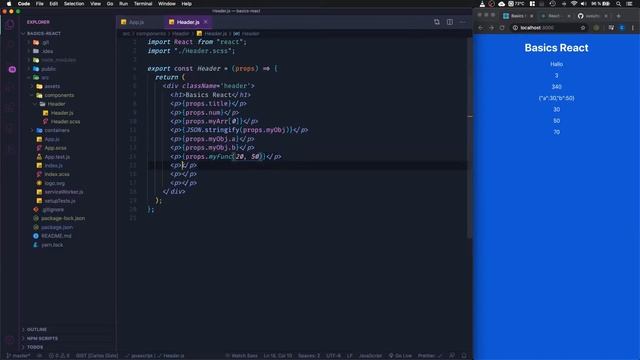Select the Header.js editor tab
The image size is (640, 360).
[x=188, y=22]
